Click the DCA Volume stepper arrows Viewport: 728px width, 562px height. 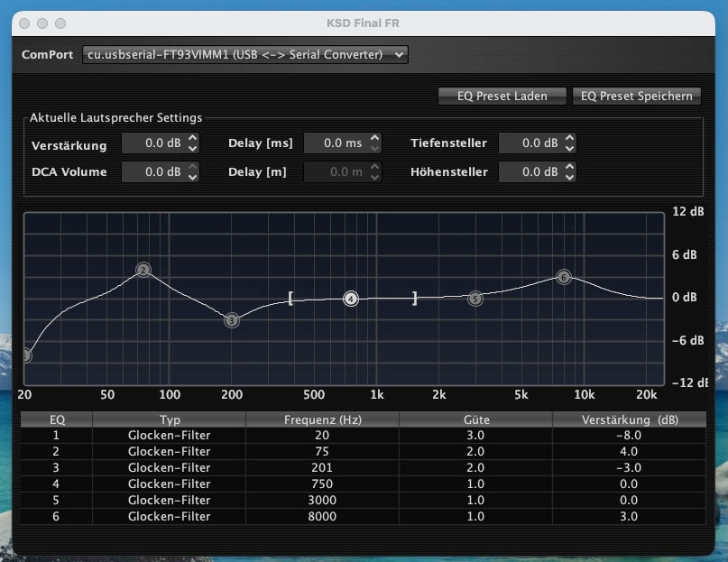[193, 172]
